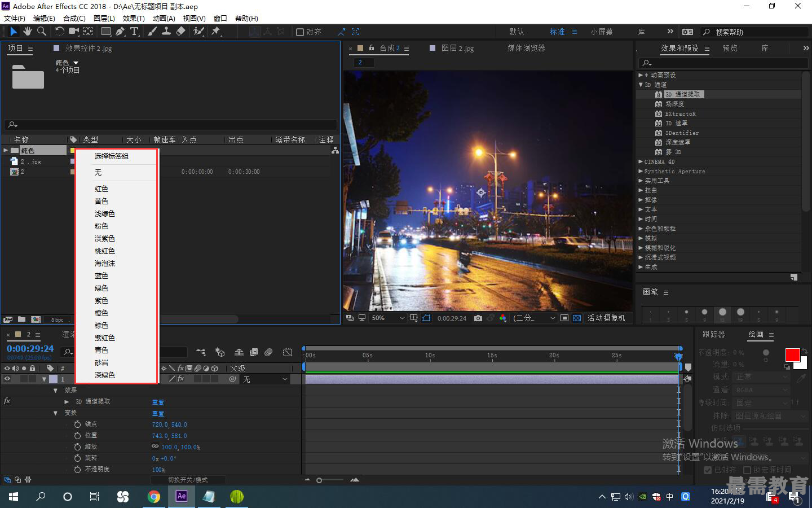Click the current time 0:00:29:24 in timeline

30,349
